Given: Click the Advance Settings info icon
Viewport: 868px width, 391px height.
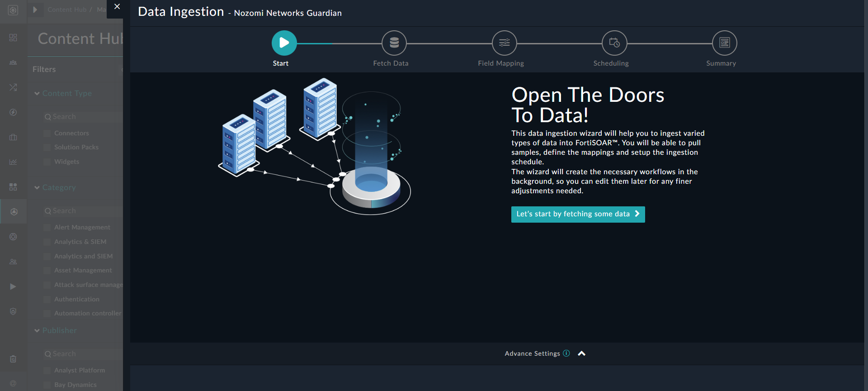Looking at the screenshot, I should 566,353.
